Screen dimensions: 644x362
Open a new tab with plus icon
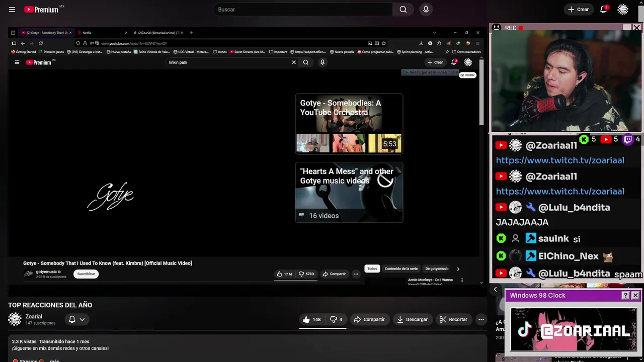(x=191, y=33)
